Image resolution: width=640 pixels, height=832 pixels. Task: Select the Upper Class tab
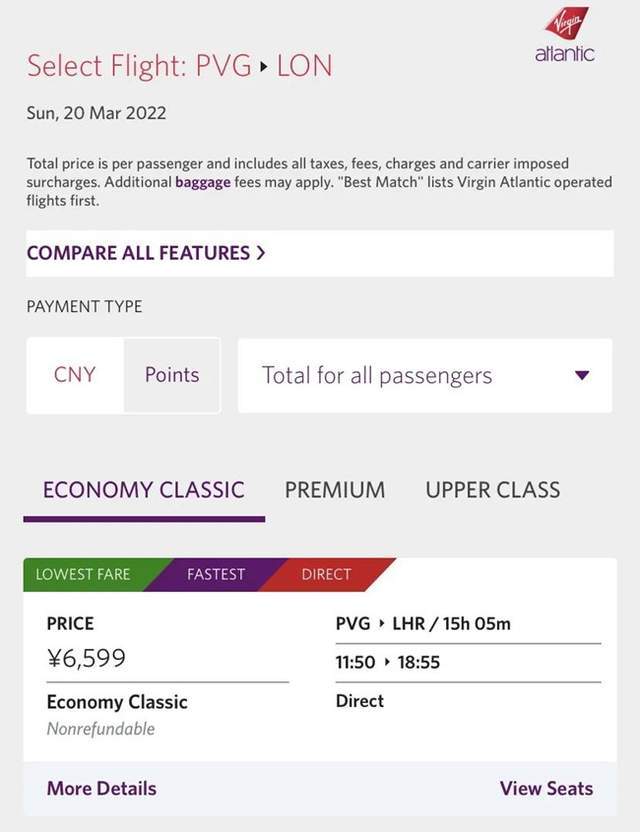pos(492,490)
